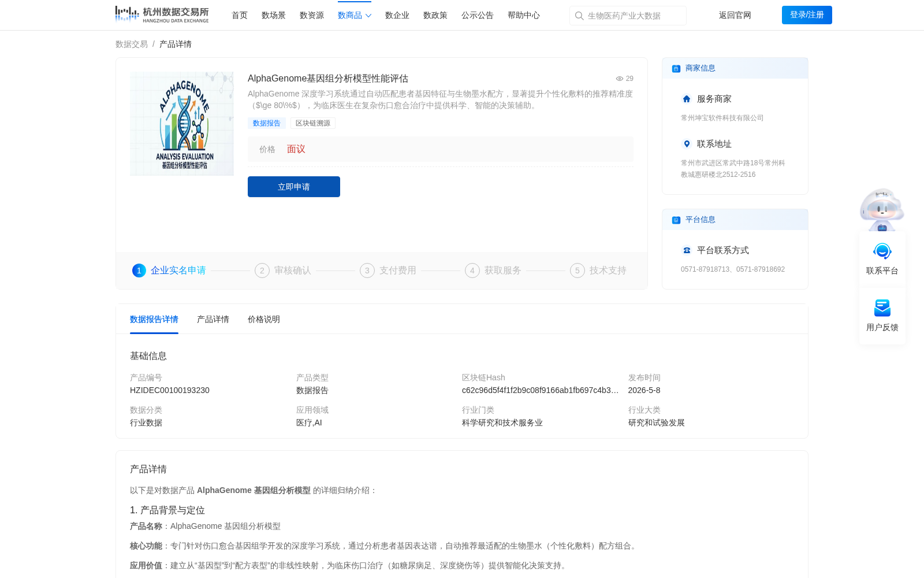Click the 医疗,AI application field value

309,423
